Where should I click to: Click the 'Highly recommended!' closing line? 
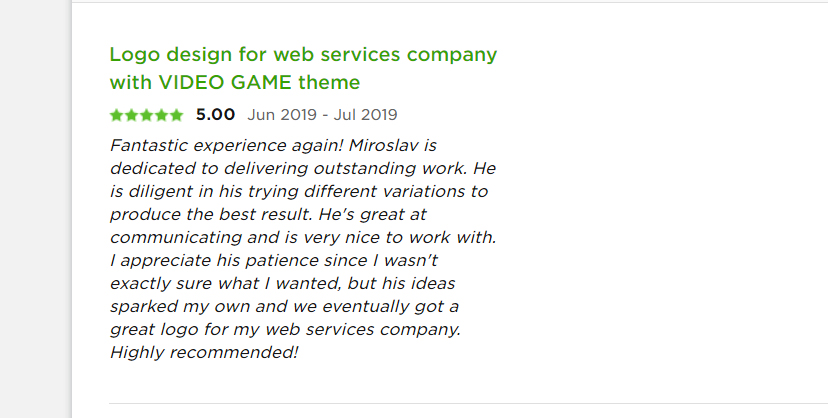204,352
